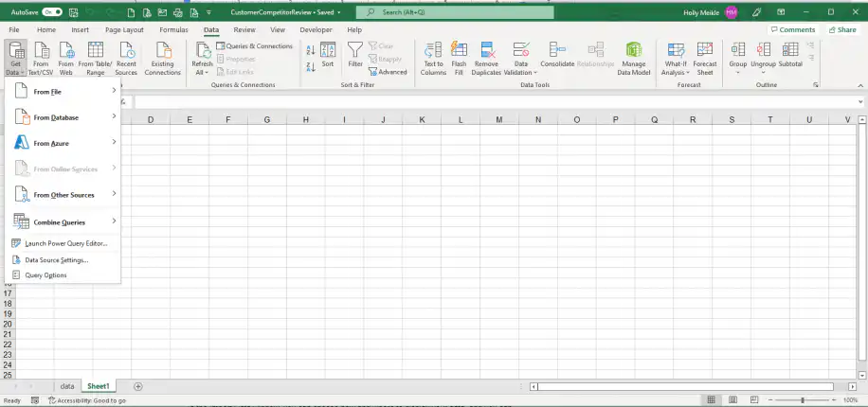Switch to the Insert tab
Image resolution: width=868 pixels, height=407 pixels.
pyautogui.click(x=81, y=30)
